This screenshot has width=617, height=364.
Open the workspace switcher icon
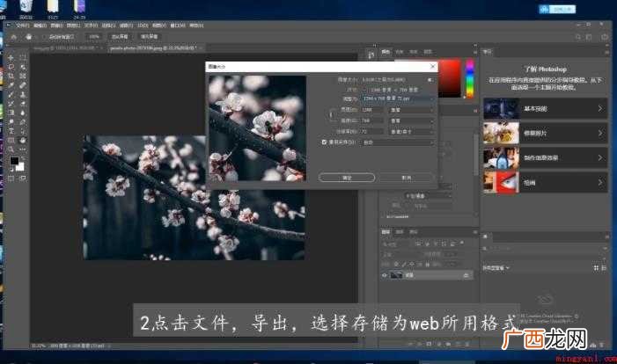click(x=589, y=37)
